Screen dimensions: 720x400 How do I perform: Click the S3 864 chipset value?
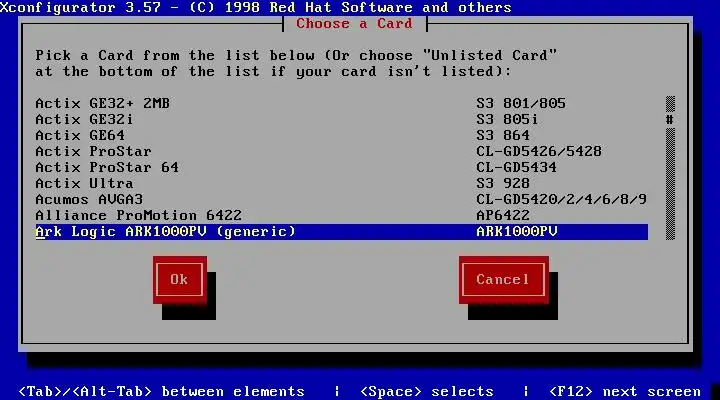(503, 135)
